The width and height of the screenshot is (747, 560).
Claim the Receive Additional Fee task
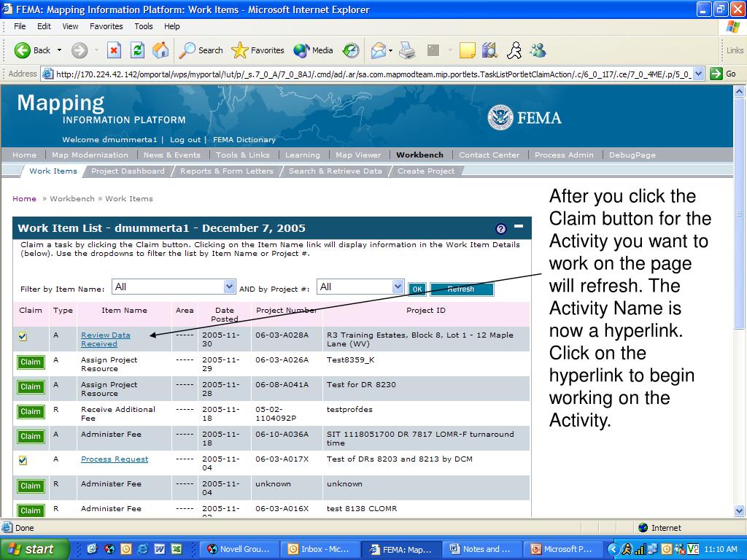[x=31, y=411]
